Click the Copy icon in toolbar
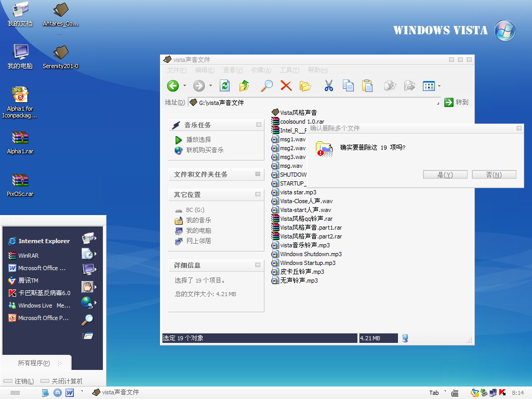This screenshot has width=532, height=399. coord(348,86)
